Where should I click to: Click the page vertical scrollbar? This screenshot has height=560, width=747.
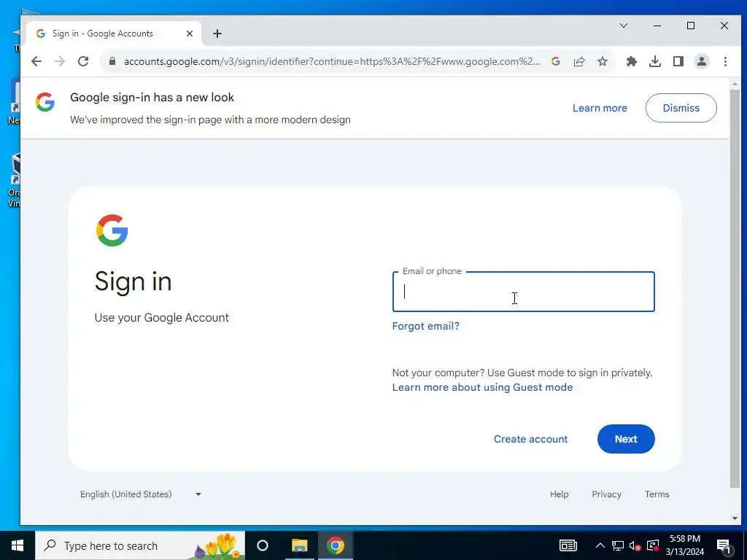[735, 288]
